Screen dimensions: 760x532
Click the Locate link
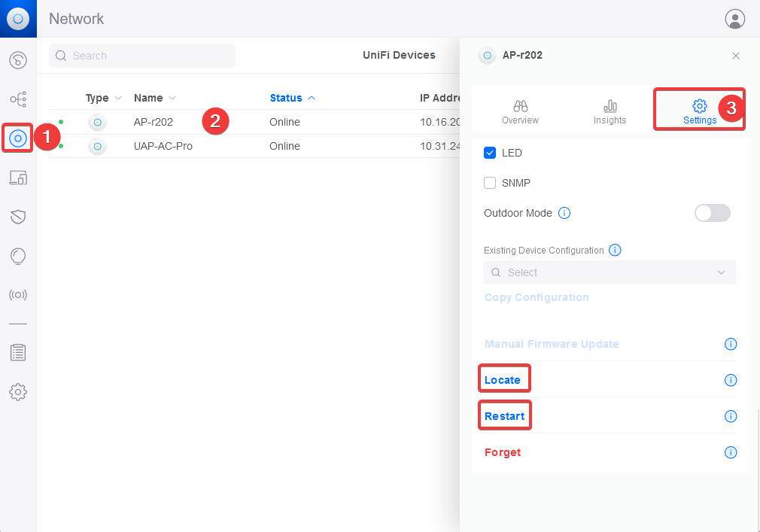(x=503, y=380)
